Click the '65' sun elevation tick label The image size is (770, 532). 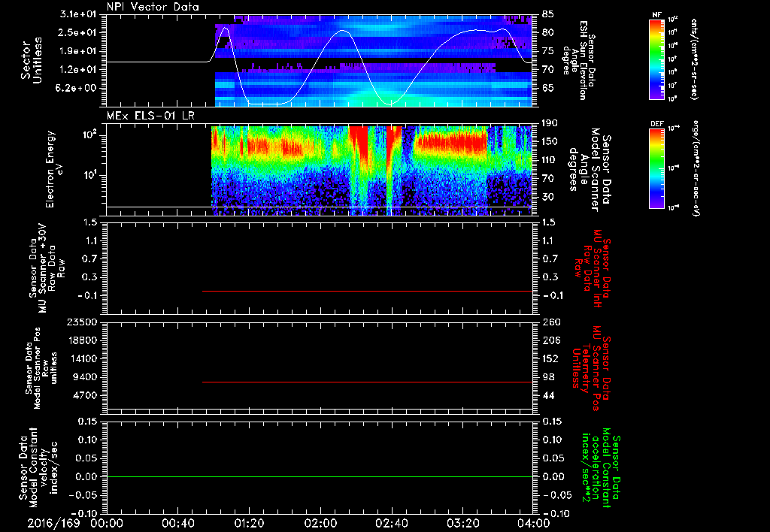548,89
